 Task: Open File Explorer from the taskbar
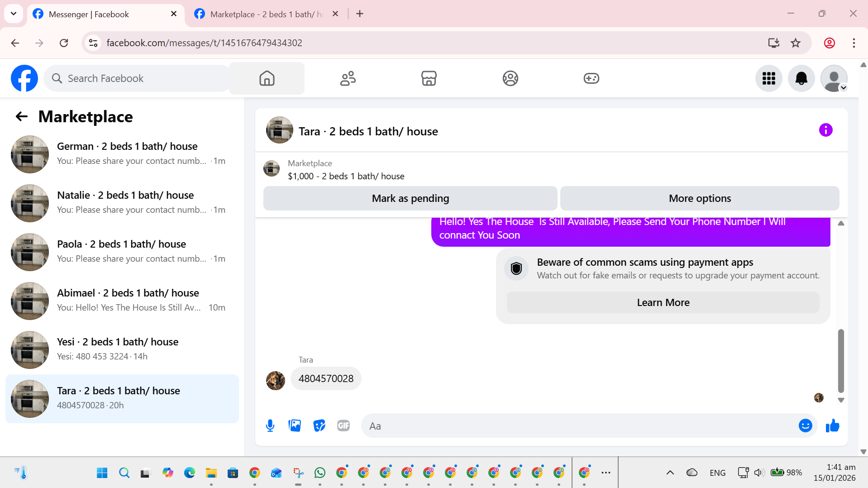pos(211,473)
